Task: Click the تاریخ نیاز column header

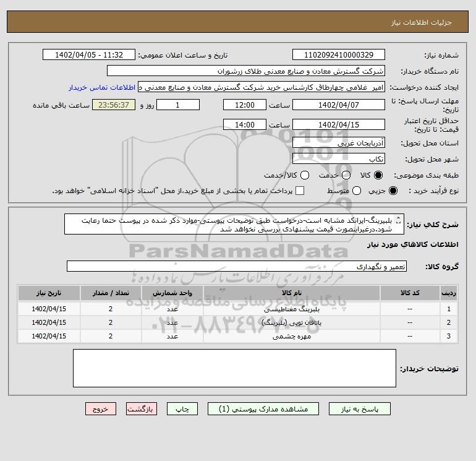Action: coord(49,293)
